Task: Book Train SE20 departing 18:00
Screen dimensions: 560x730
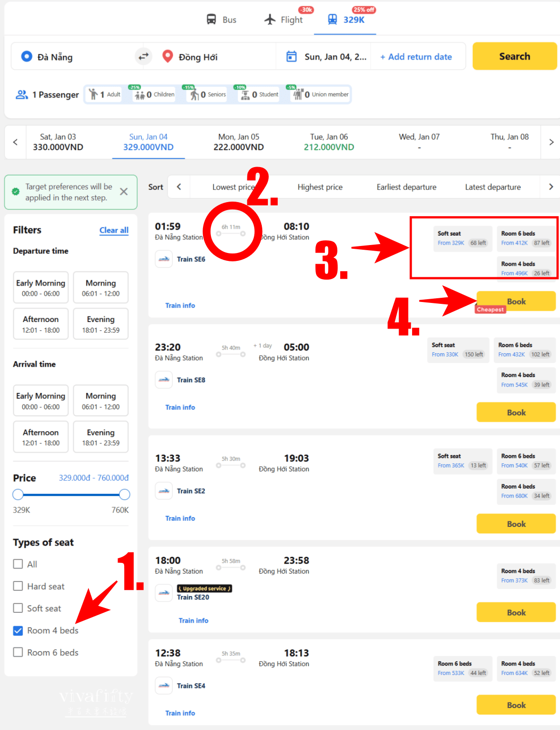Action: [516, 612]
